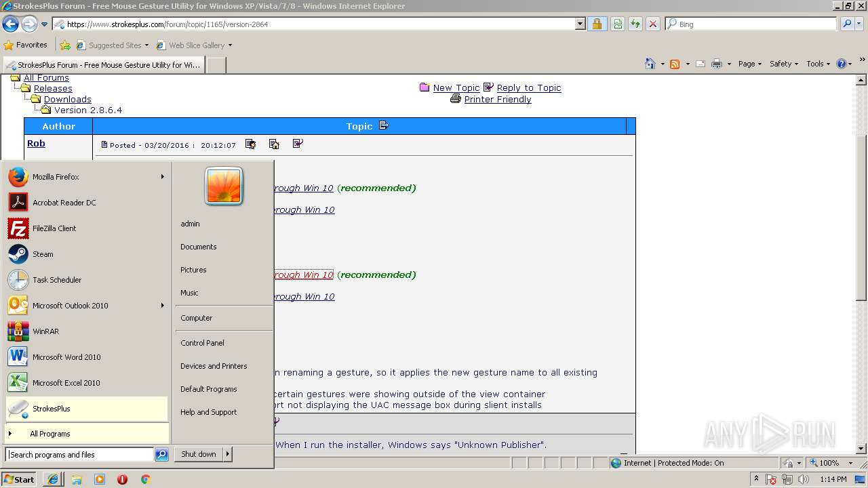Open author Rob's profile link
Viewport: 868px width, 488px height.
coord(36,144)
